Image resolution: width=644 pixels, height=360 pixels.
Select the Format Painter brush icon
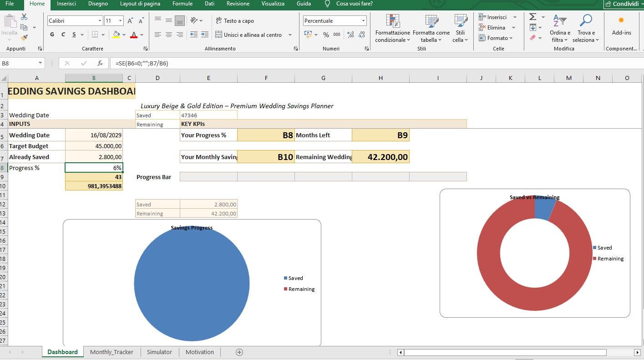tap(24, 38)
